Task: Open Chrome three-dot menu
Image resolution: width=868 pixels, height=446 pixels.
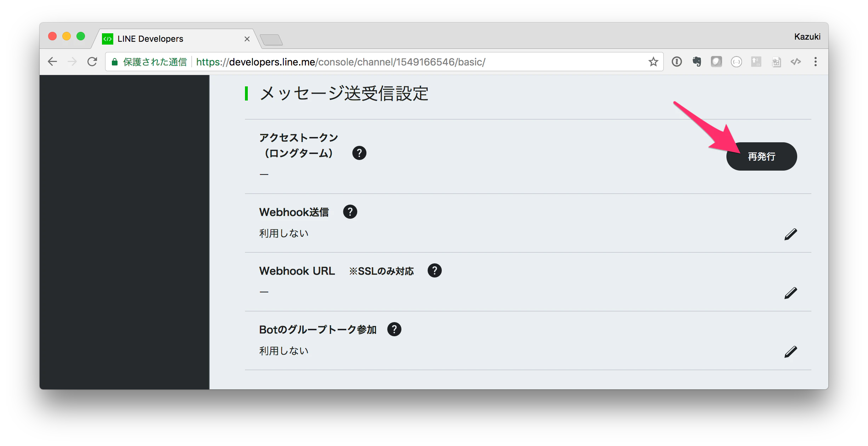Action: (816, 62)
